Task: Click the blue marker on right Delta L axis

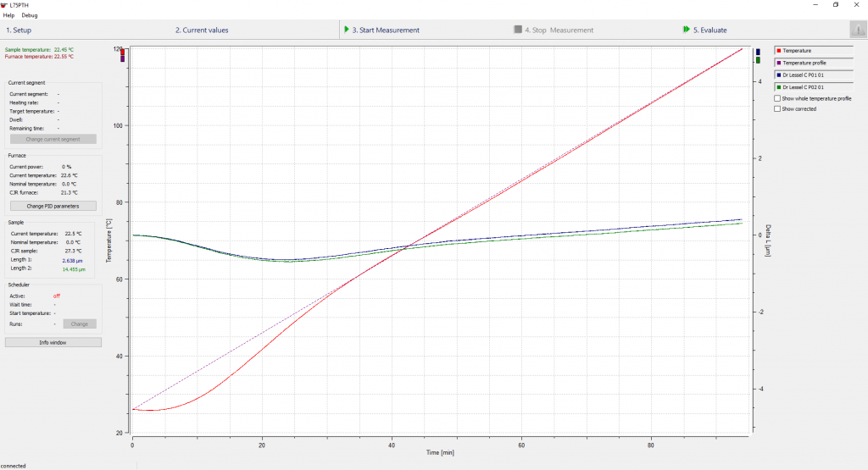Action: tap(758, 53)
